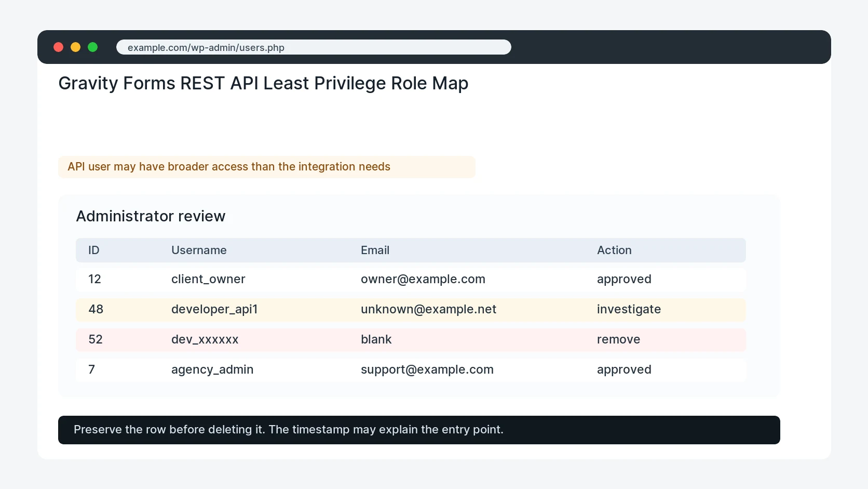Select the agency_admin username
The image size is (868, 489).
[x=212, y=370]
